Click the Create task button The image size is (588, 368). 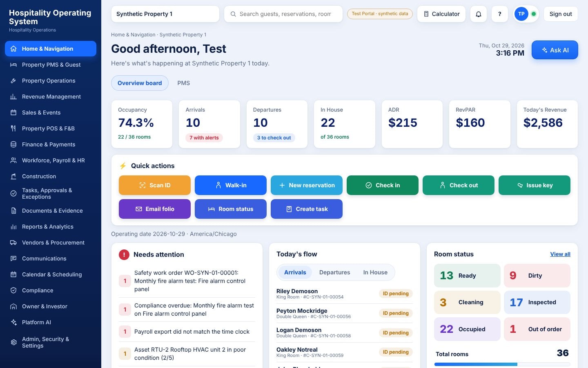[307, 209]
